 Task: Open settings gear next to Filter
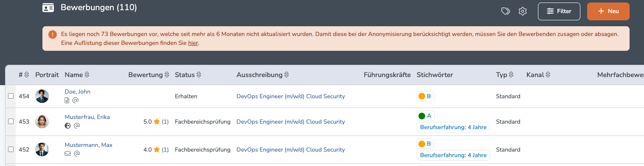523,11
